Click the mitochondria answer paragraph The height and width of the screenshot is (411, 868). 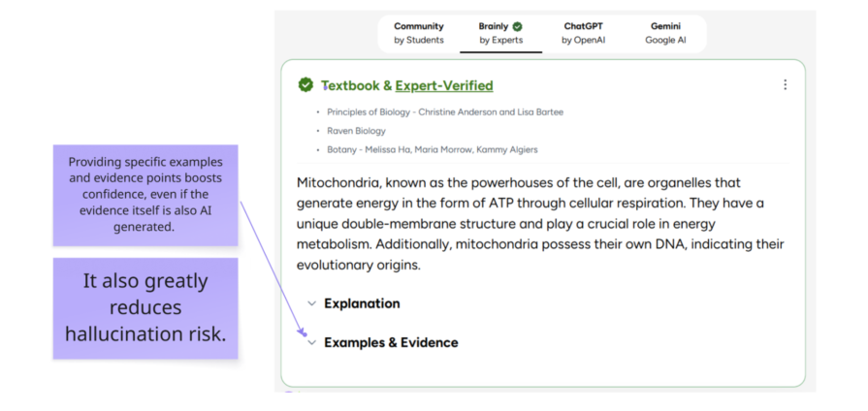tap(540, 224)
